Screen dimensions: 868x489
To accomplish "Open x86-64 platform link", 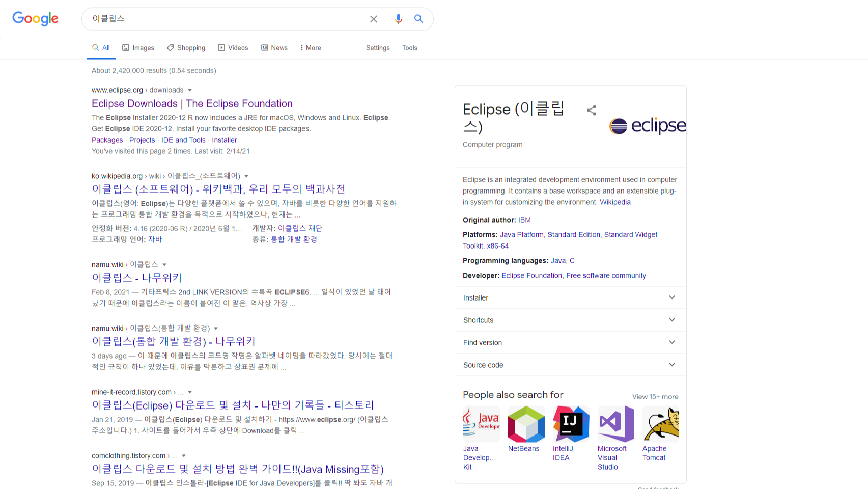I will (x=497, y=246).
